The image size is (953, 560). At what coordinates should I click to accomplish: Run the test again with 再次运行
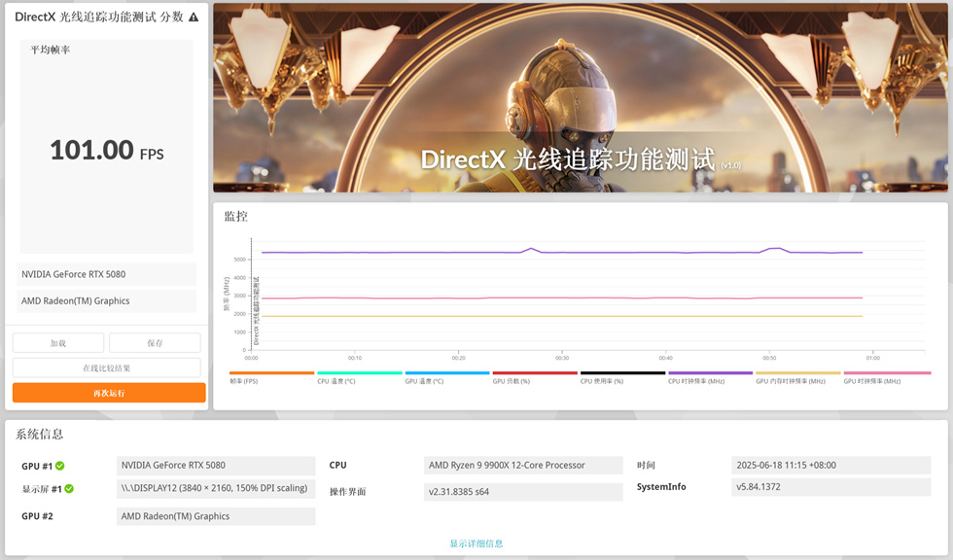tap(109, 393)
